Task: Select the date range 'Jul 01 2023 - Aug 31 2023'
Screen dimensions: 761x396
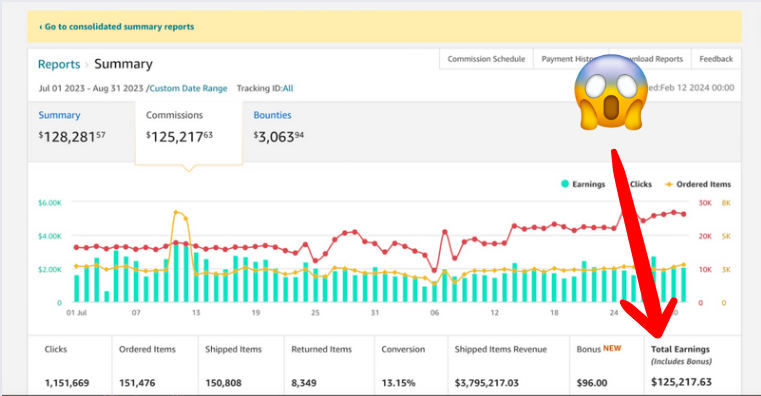Action: pyautogui.click(x=91, y=88)
